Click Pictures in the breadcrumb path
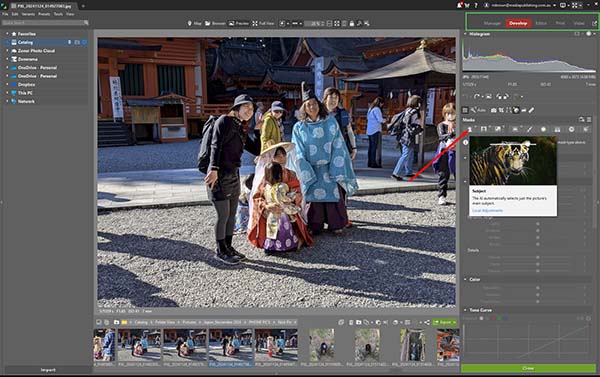 click(x=189, y=323)
